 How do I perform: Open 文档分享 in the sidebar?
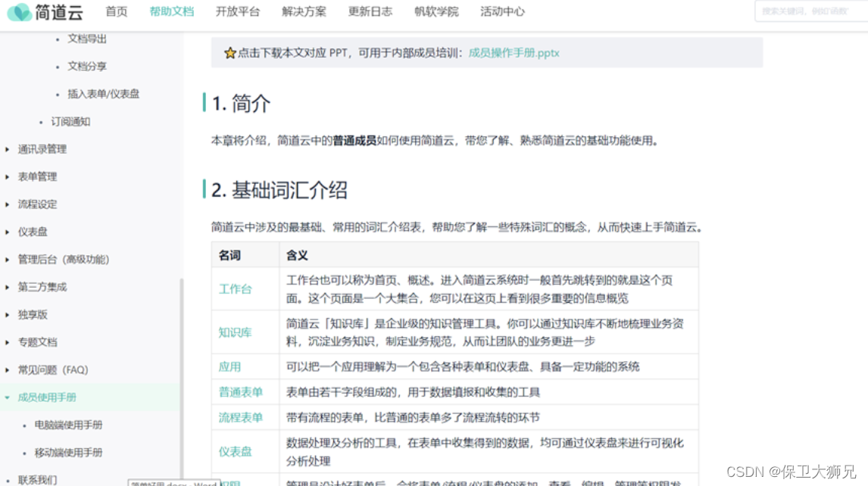[87, 67]
